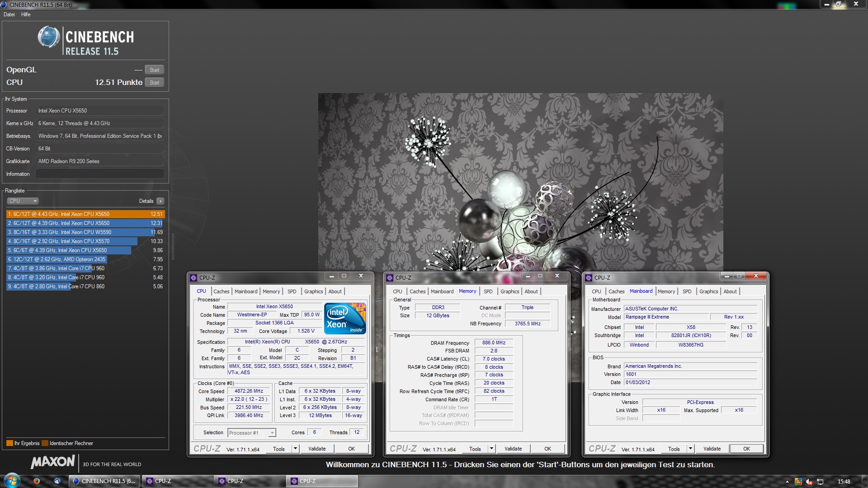Click orange Ihr Ergebnis legend swatch
Screen dimensions: 868x488
point(9,443)
